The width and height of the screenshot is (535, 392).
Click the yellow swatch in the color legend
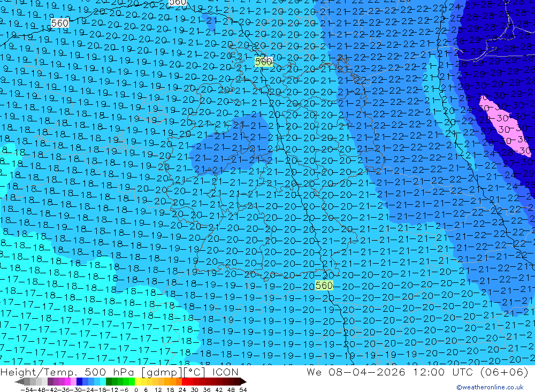pos(141,381)
